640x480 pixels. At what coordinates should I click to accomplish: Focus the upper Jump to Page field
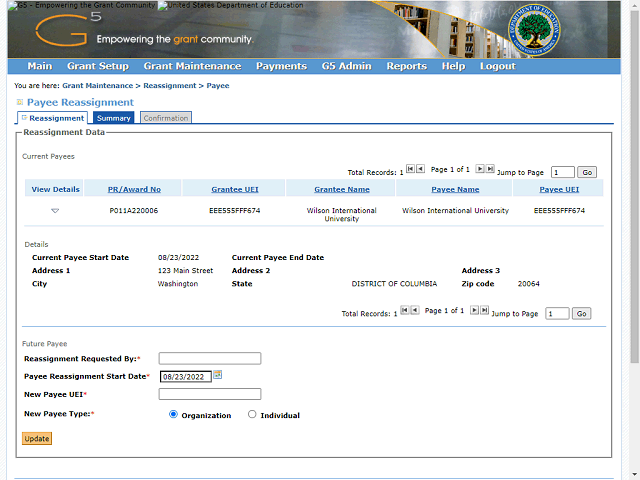(x=562, y=172)
